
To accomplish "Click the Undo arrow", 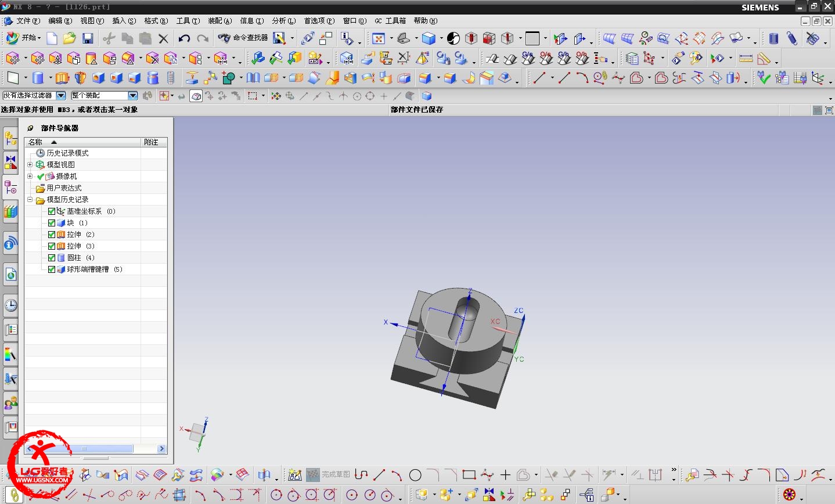I will (x=184, y=38).
